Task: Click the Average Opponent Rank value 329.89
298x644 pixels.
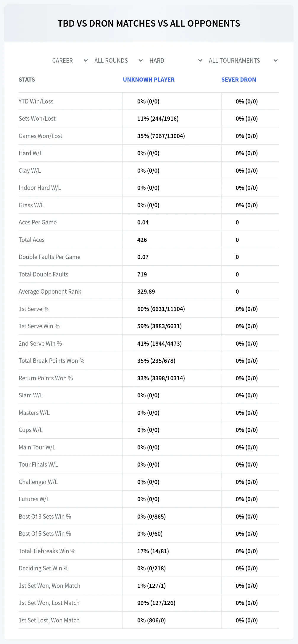Action: pos(146,292)
